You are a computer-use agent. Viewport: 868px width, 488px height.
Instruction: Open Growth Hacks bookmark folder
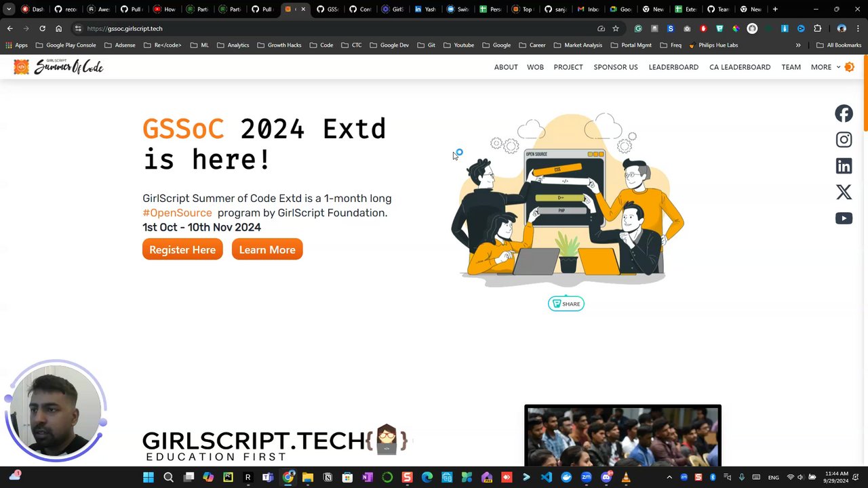[279, 45]
